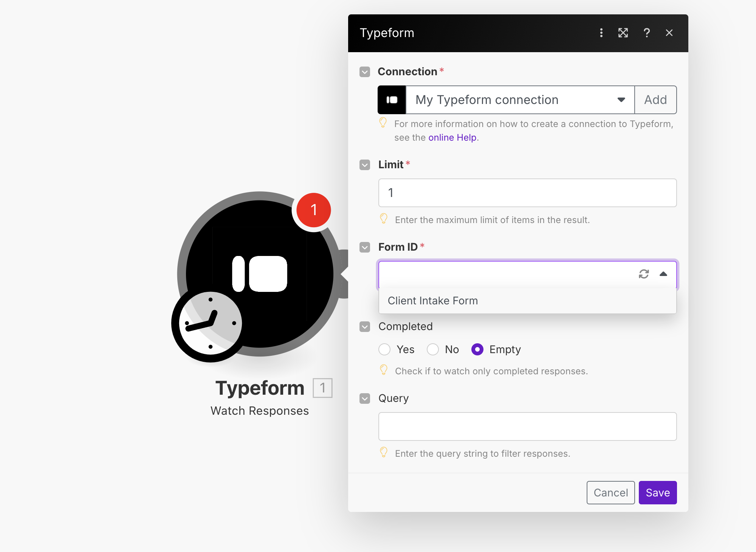
Task: Click the Watch Responses label under the module
Action: tap(260, 411)
